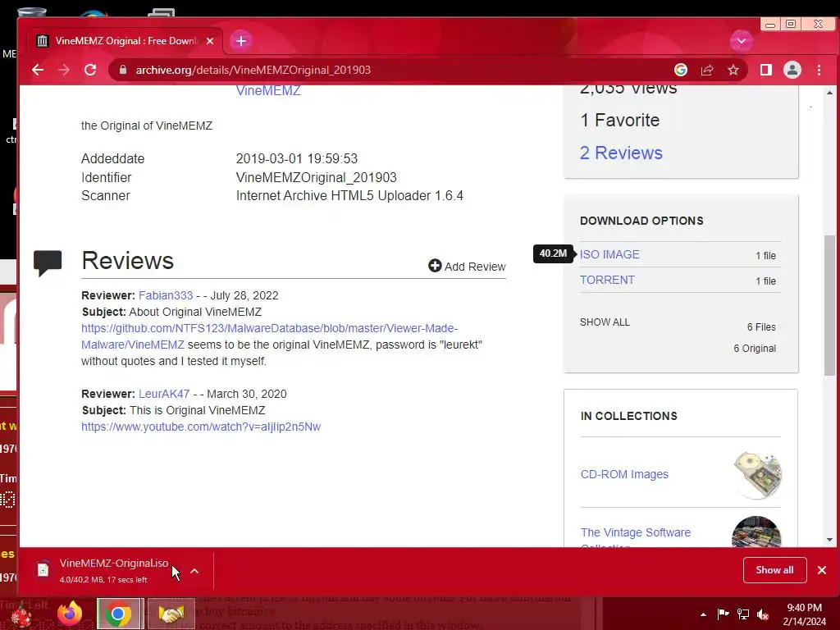Click the handshake taskbar icon

pyautogui.click(x=171, y=614)
